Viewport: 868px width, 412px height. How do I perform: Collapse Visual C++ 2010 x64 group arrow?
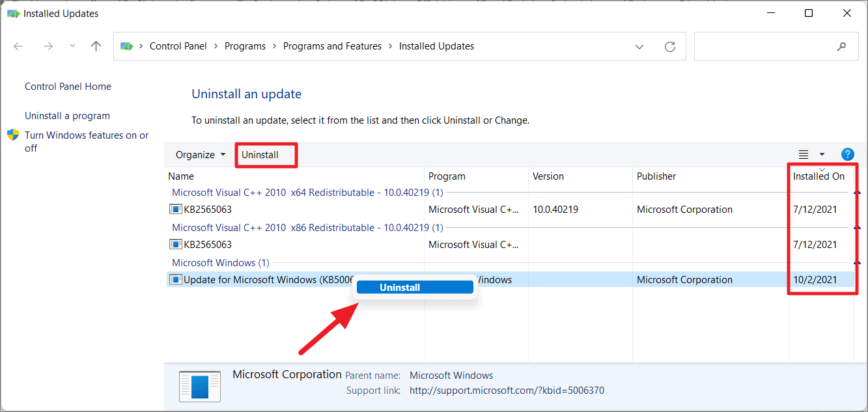pos(857,193)
